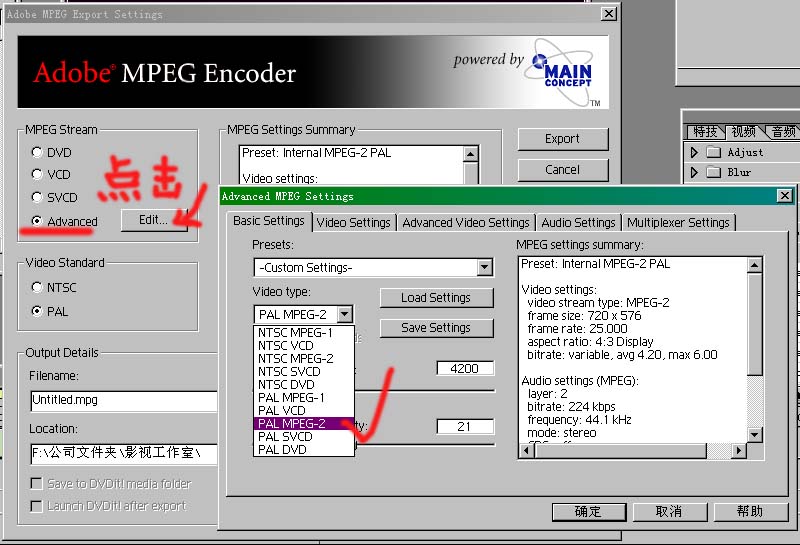Click the horizontal summary scrollbar thumb
The height and width of the screenshot is (545, 800).
[x=620, y=451]
